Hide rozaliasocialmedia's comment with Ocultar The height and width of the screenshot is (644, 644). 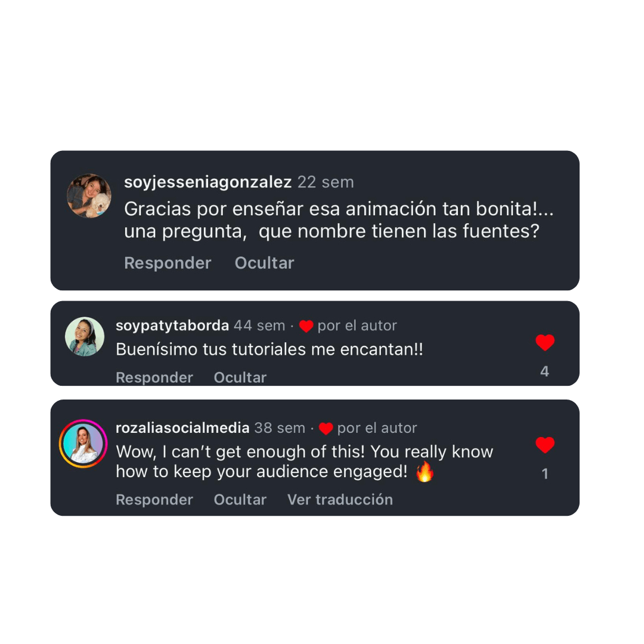tap(240, 500)
